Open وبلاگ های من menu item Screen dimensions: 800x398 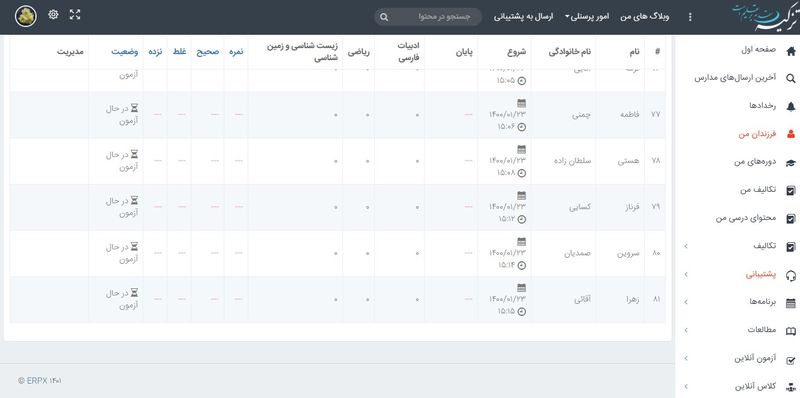click(x=644, y=17)
